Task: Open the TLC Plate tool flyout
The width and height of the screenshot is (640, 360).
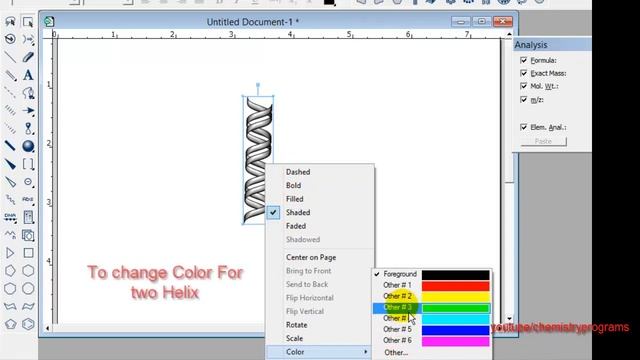Action: tap(28, 217)
